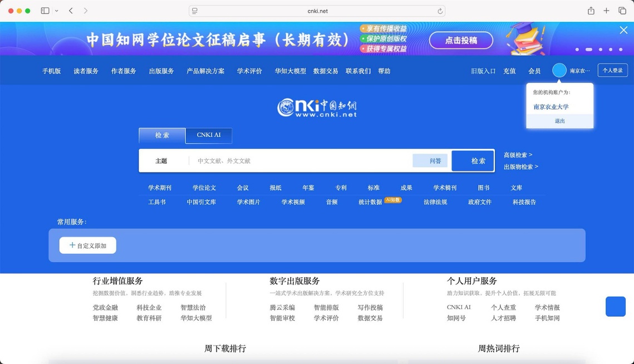This screenshot has height=364, width=634.
Task: Click the 退出 logout link
Action: click(x=559, y=121)
